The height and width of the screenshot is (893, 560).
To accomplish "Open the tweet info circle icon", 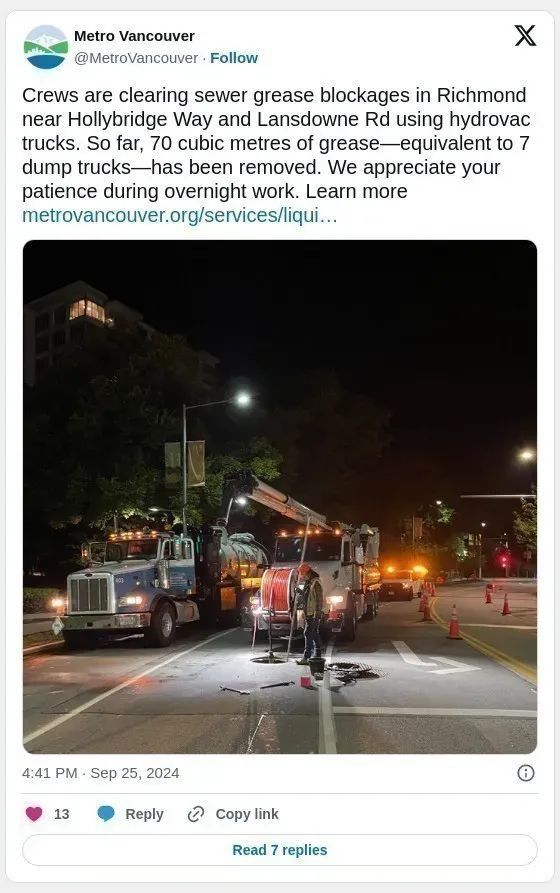I will pyautogui.click(x=525, y=773).
